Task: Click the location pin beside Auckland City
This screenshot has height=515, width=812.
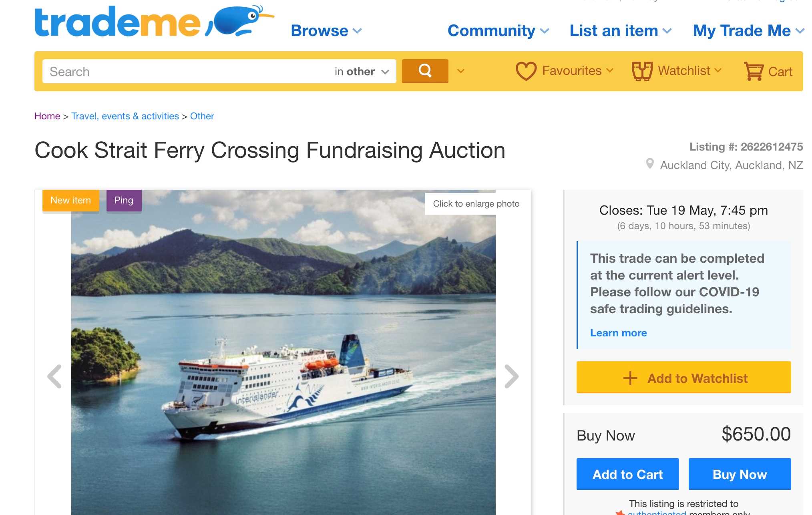Action: coord(650,164)
